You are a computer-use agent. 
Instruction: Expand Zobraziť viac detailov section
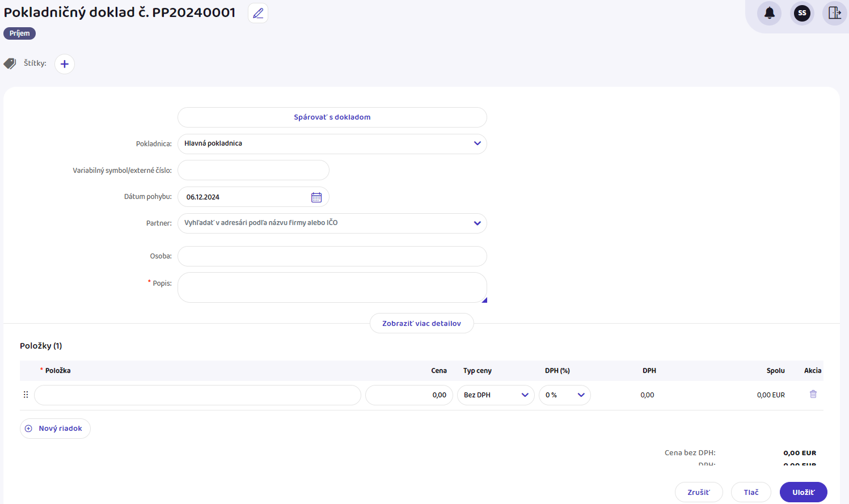tap(421, 324)
